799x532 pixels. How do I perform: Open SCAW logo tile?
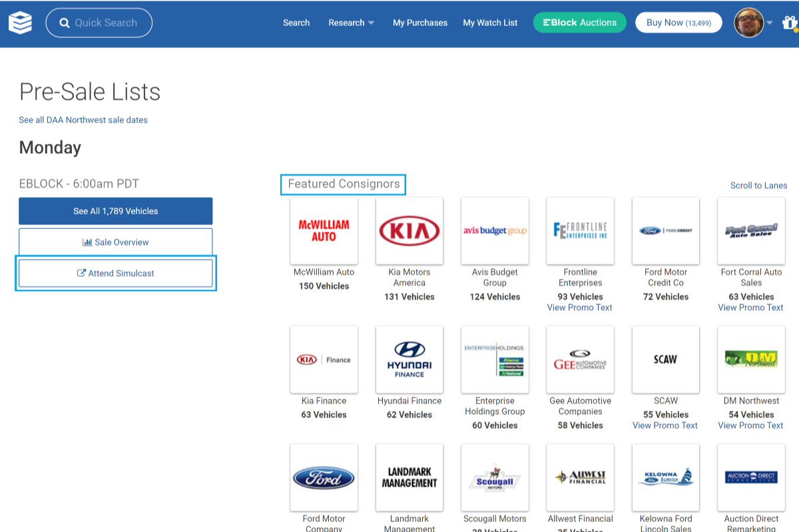tap(666, 360)
